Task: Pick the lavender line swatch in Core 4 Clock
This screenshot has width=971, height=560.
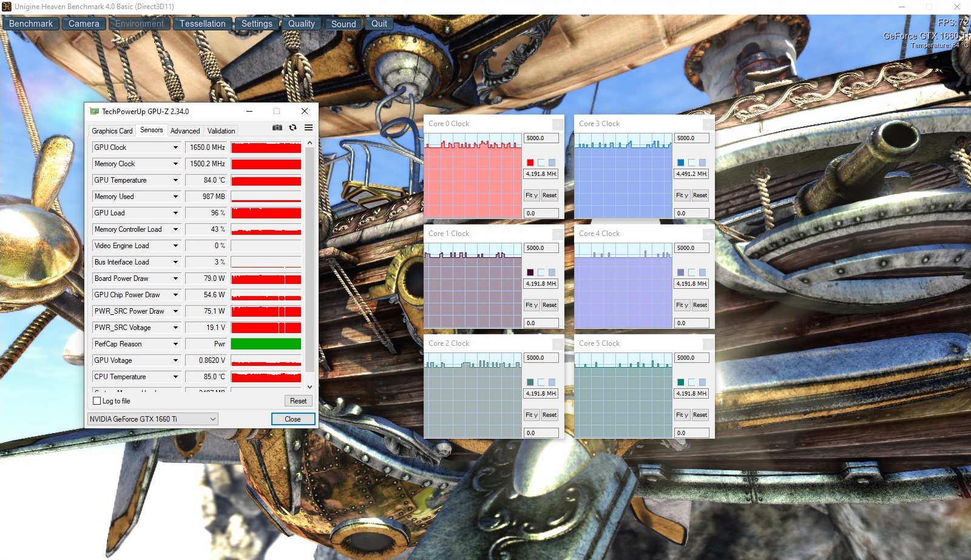Action: 681,272
